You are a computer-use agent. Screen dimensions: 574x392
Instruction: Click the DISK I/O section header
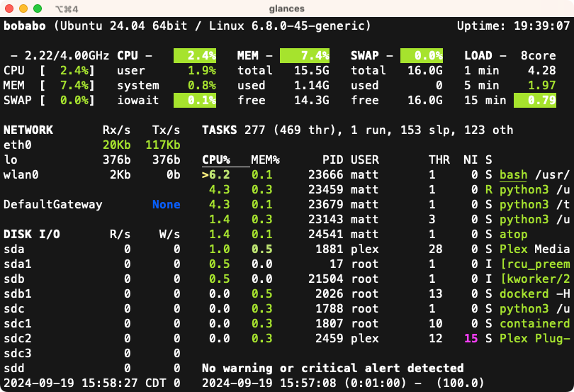[x=32, y=234]
